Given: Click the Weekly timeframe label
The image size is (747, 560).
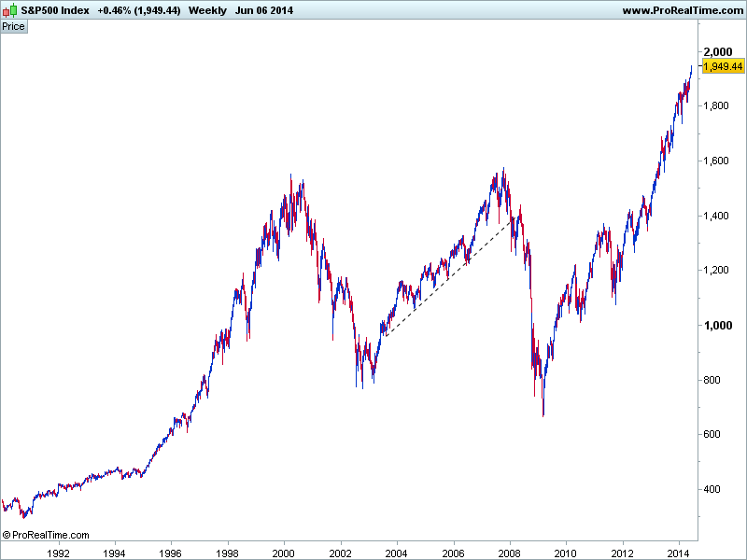Looking at the screenshot, I should (207, 10).
